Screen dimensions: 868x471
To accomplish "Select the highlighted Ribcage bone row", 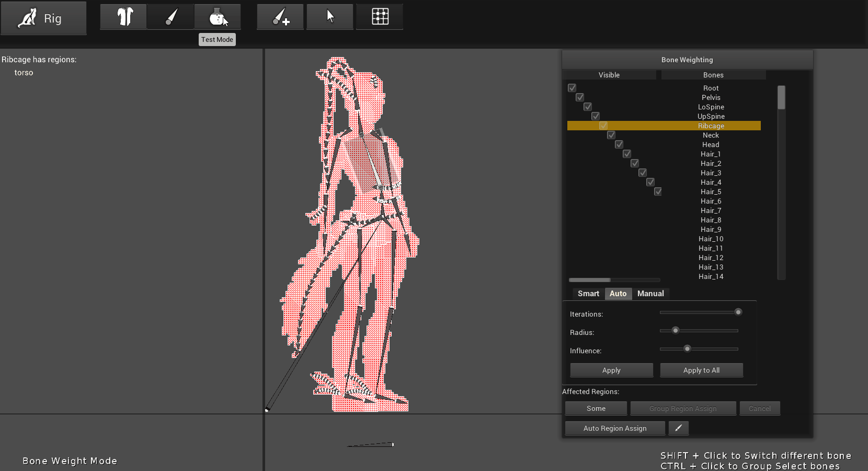I will 664,126.
